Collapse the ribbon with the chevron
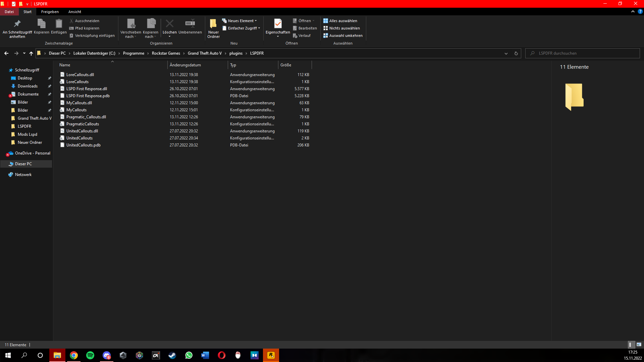This screenshot has width=644, height=362. (633, 11)
